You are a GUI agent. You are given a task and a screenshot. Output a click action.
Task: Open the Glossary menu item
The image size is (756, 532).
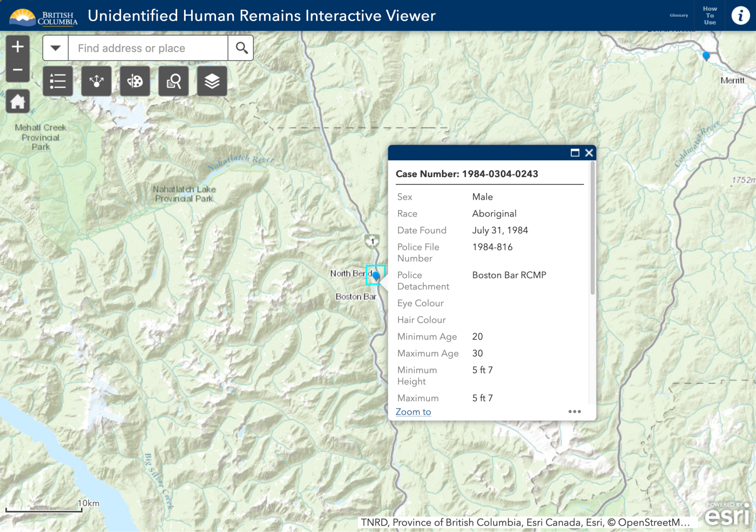(679, 16)
